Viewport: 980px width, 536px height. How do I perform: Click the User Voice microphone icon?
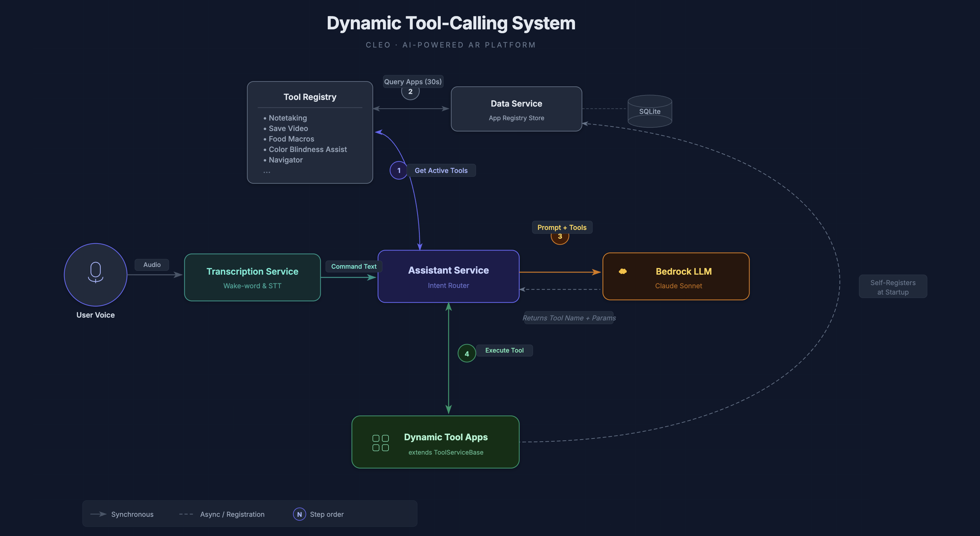[95, 273]
